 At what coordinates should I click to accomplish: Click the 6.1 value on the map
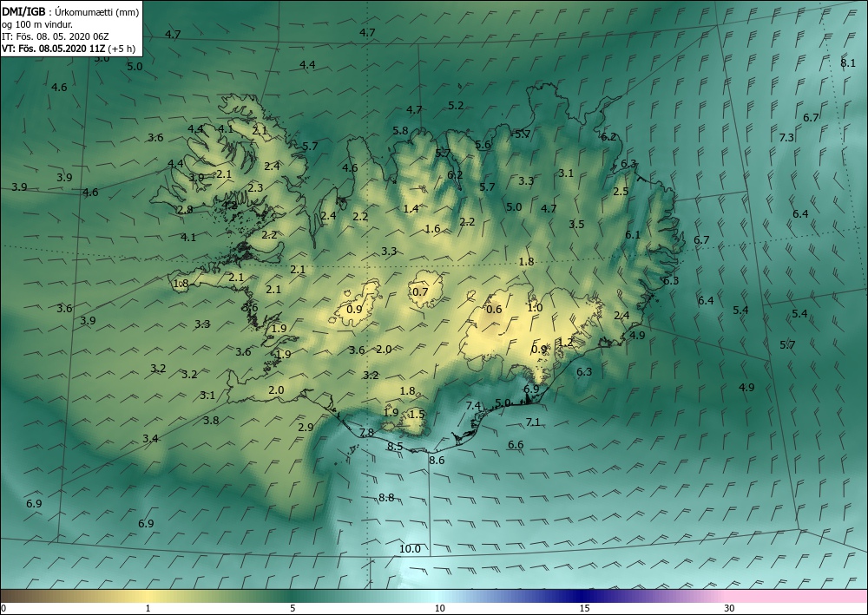point(633,234)
